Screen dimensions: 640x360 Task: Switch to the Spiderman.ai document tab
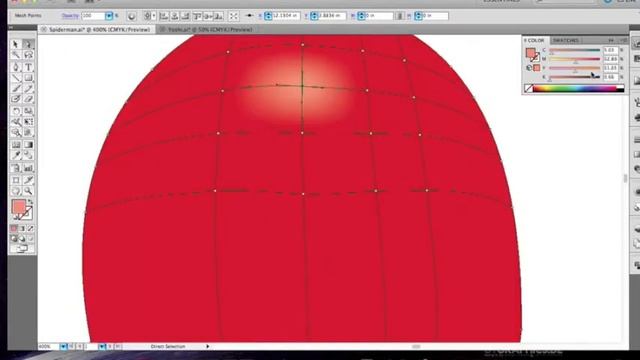click(x=97, y=29)
